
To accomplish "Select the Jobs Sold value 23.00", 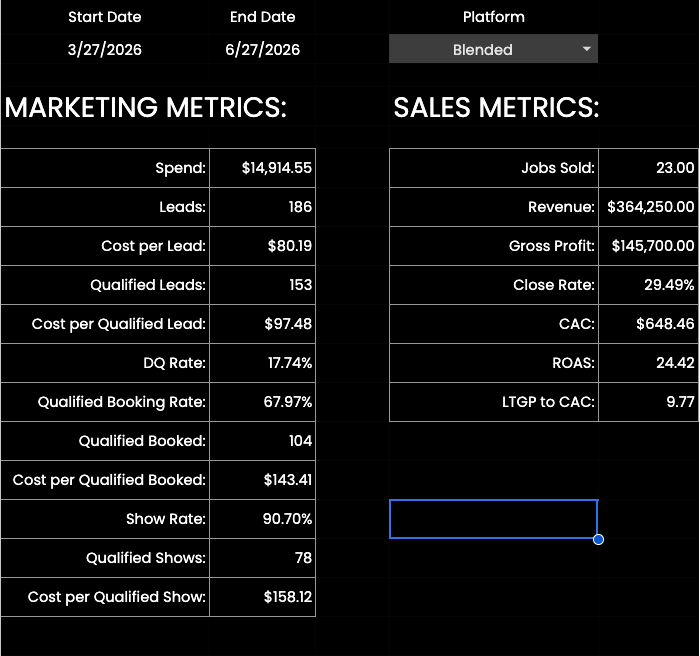I will click(648, 168).
